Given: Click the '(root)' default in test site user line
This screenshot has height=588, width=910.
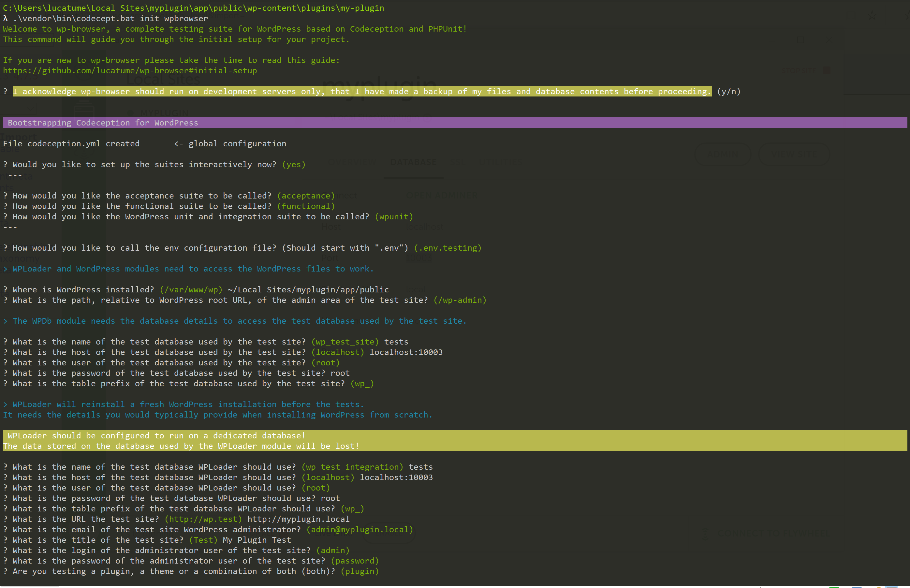Looking at the screenshot, I should [x=325, y=363].
